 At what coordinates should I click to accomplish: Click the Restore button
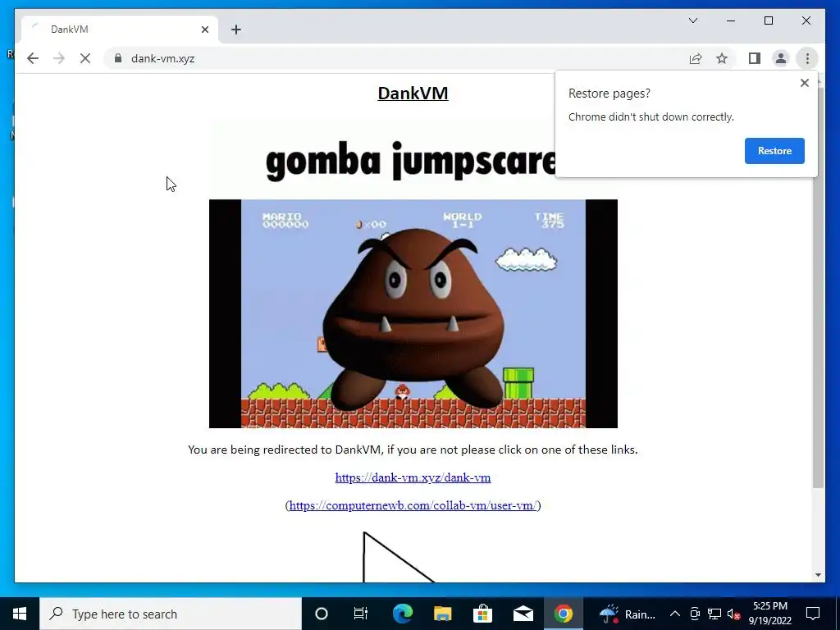774,151
